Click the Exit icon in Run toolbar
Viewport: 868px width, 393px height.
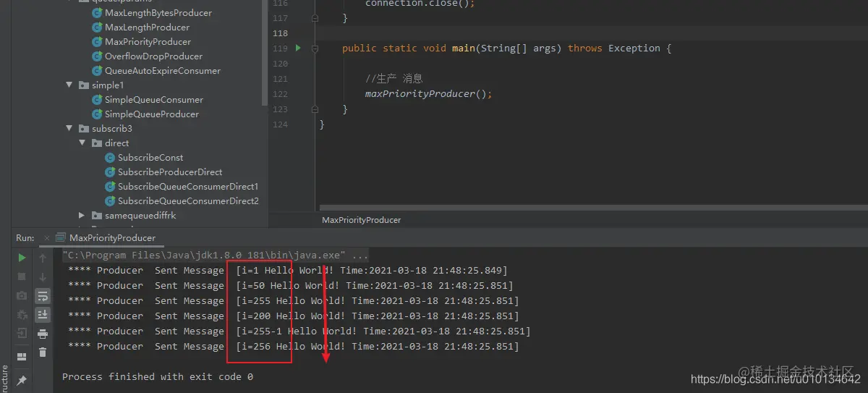coord(22,333)
